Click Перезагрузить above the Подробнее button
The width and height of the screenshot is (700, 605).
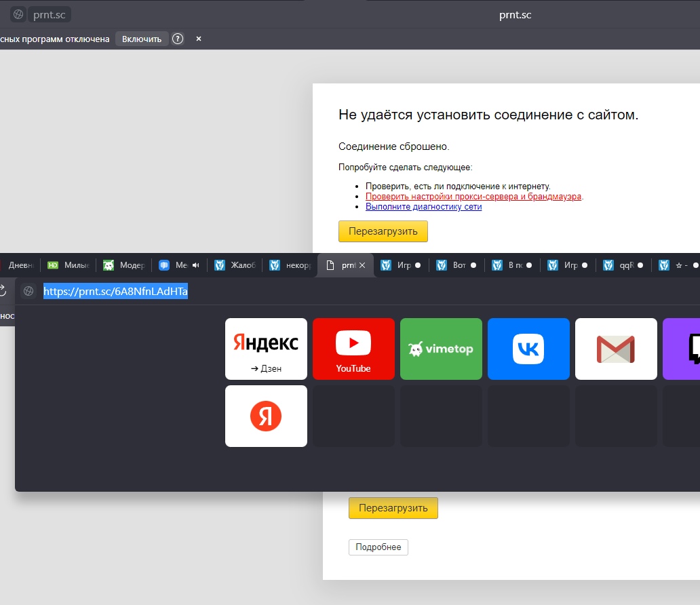393,508
